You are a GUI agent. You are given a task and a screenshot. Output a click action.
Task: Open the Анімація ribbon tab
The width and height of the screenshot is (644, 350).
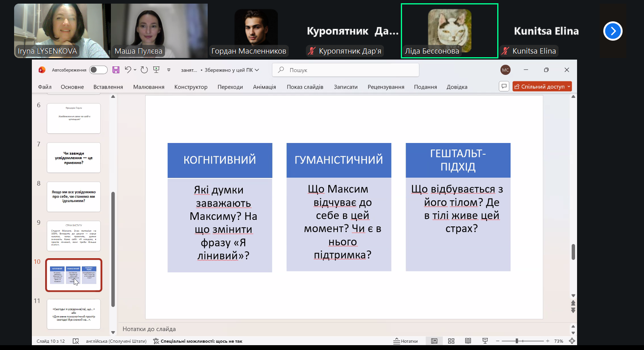[264, 87]
